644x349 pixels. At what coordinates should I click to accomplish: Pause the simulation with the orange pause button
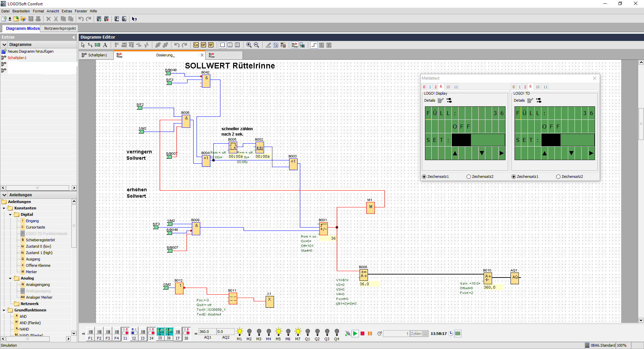370,334
